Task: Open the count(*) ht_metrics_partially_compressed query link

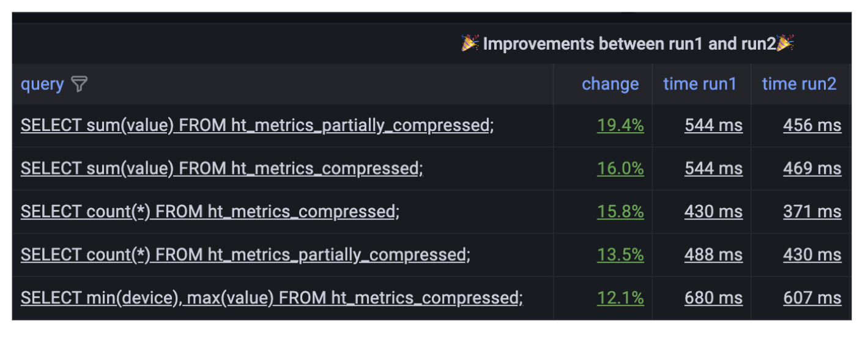Action: point(245,255)
